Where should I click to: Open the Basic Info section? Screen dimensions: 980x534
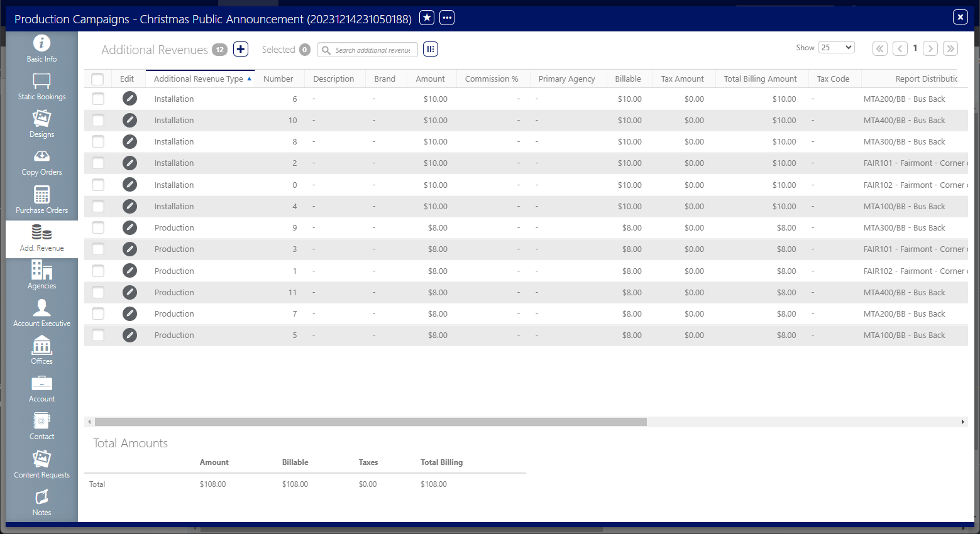click(x=41, y=49)
